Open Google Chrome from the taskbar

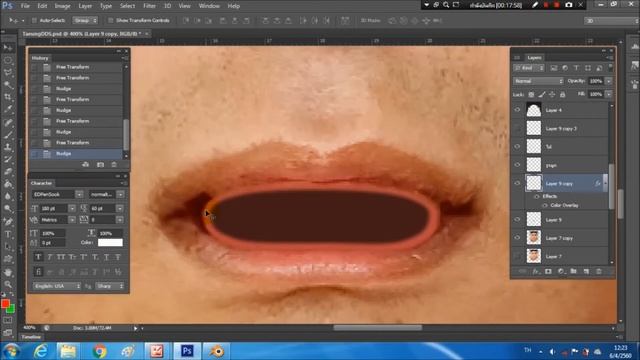point(99,351)
